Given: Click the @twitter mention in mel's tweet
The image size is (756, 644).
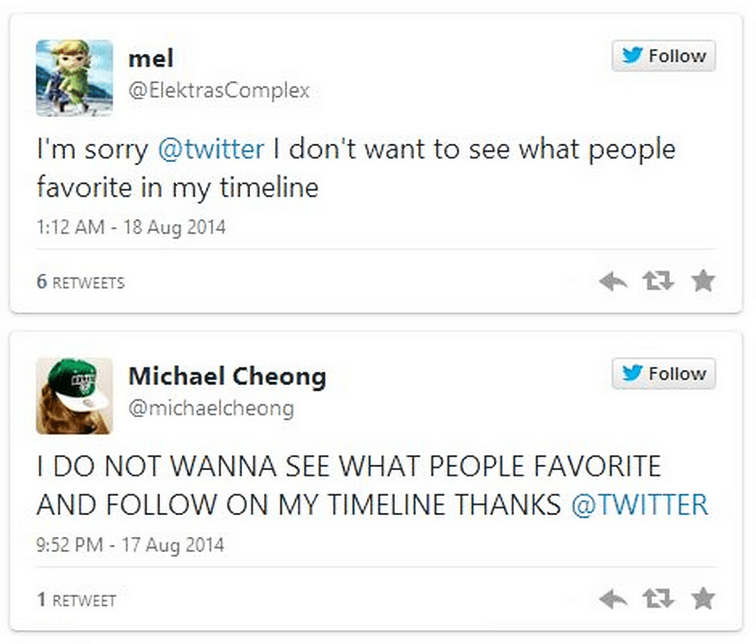Looking at the screenshot, I should point(211,150).
